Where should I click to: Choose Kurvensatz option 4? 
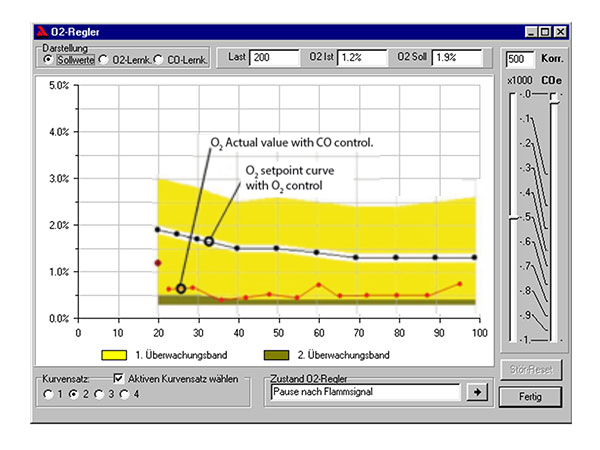coord(123,394)
